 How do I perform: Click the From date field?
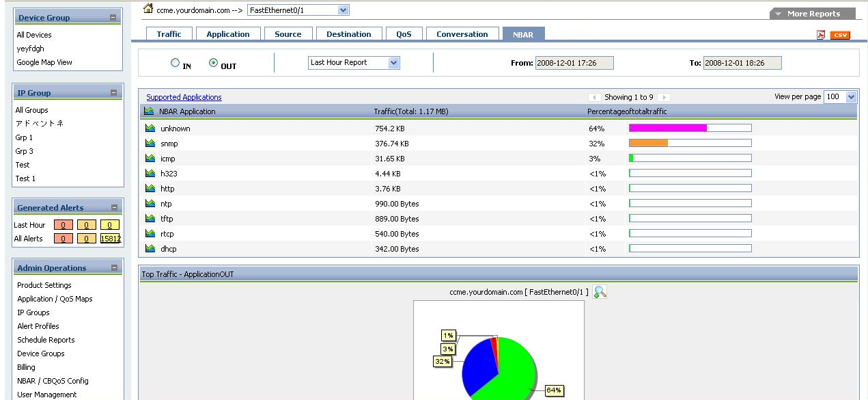(x=574, y=63)
